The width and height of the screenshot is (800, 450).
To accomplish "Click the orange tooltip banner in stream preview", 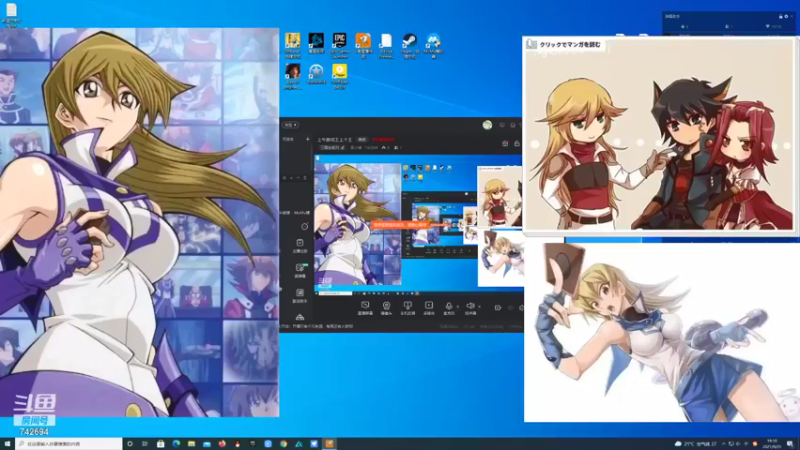I will [400, 224].
